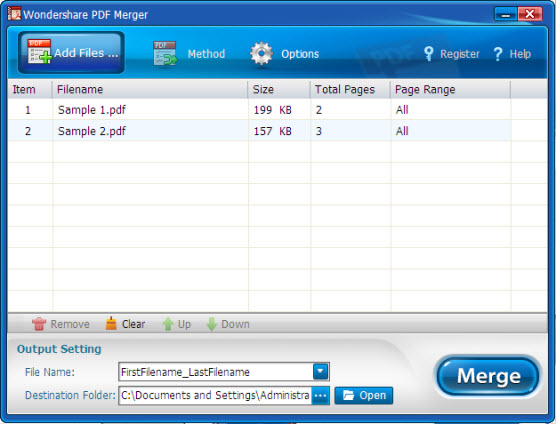Sort by the Filename column header

tap(150, 89)
